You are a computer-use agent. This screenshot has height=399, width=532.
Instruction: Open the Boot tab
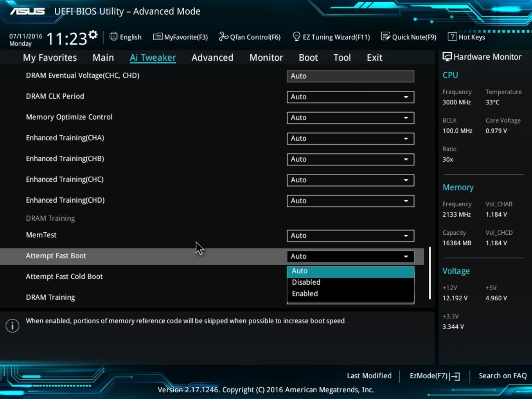(308, 58)
